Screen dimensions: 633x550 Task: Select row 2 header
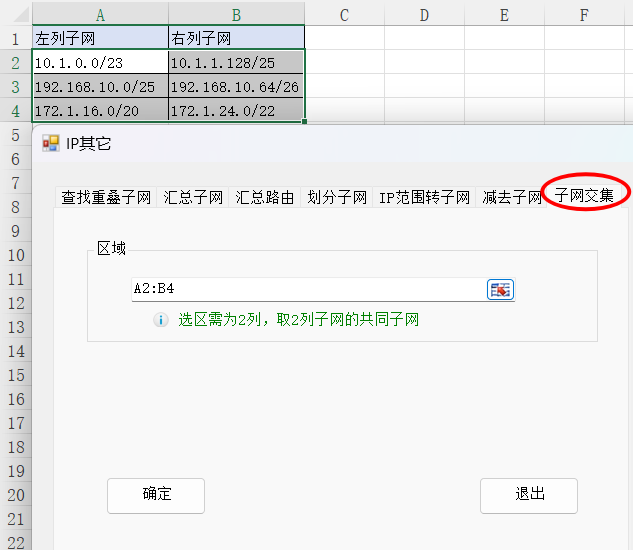[15, 63]
